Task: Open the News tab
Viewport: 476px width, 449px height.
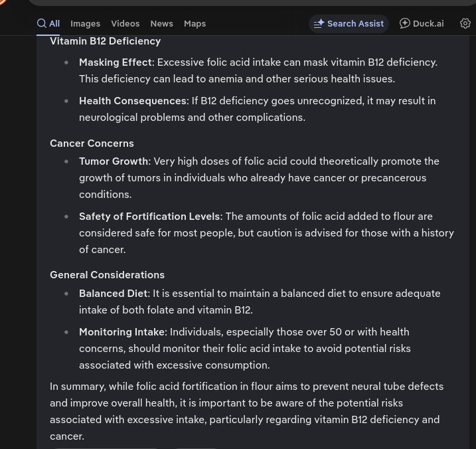Action: click(162, 24)
